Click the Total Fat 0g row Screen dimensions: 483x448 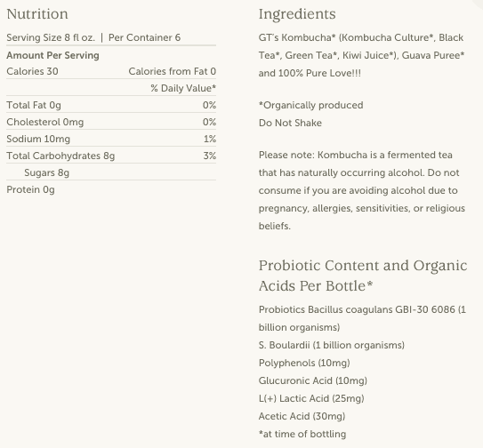[111, 105]
